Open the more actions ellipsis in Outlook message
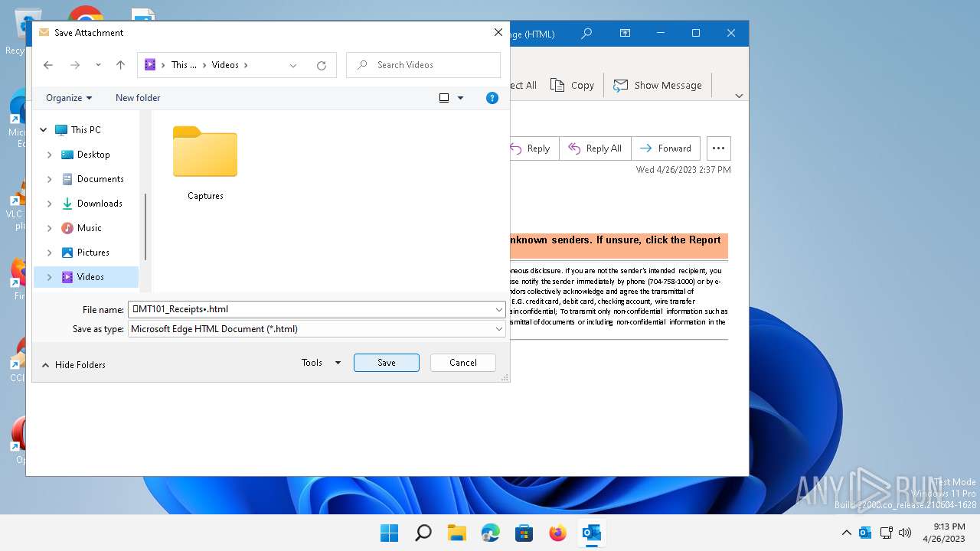Image resolution: width=980 pixels, height=551 pixels. pyautogui.click(x=718, y=148)
